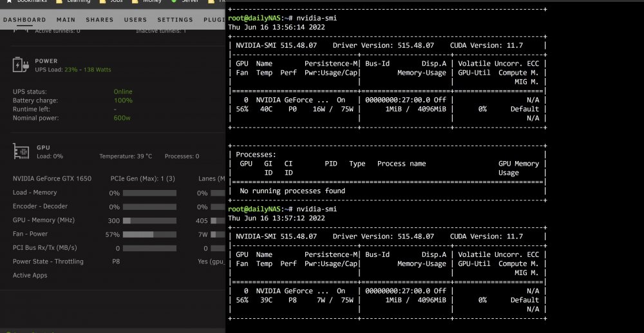Click the UPS status 'Online' value
Viewport: 644px width, 333px height.
point(123,91)
